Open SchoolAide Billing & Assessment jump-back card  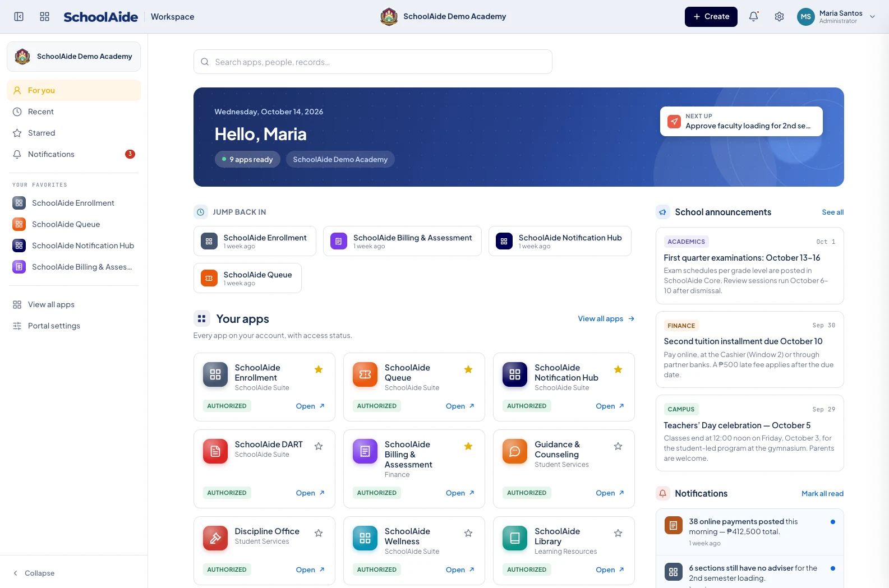click(x=402, y=241)
